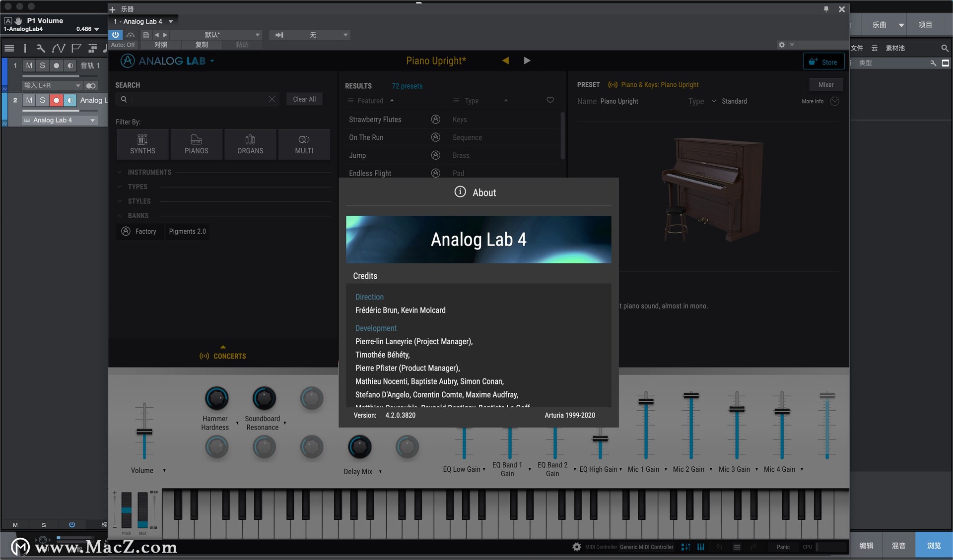Screen dimensions: 953x560
Task: Click the 复制 copy button
Action: click(201, 45)
